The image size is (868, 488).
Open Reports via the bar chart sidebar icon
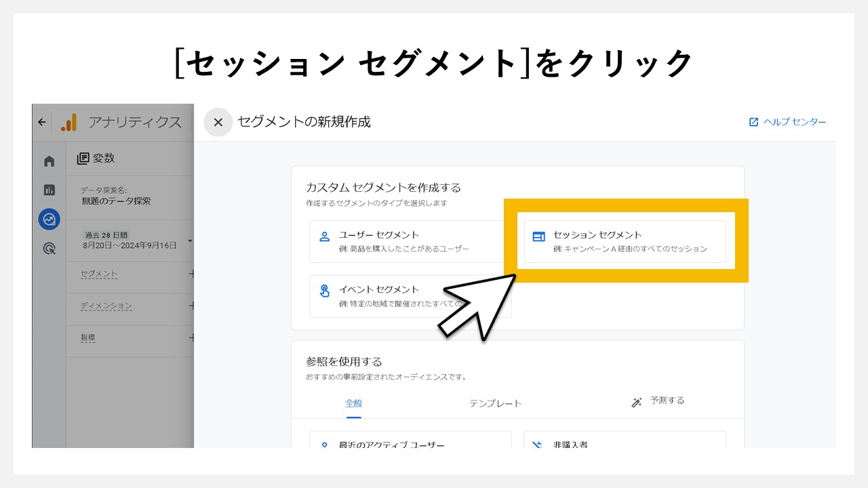(x=49, y=190)
